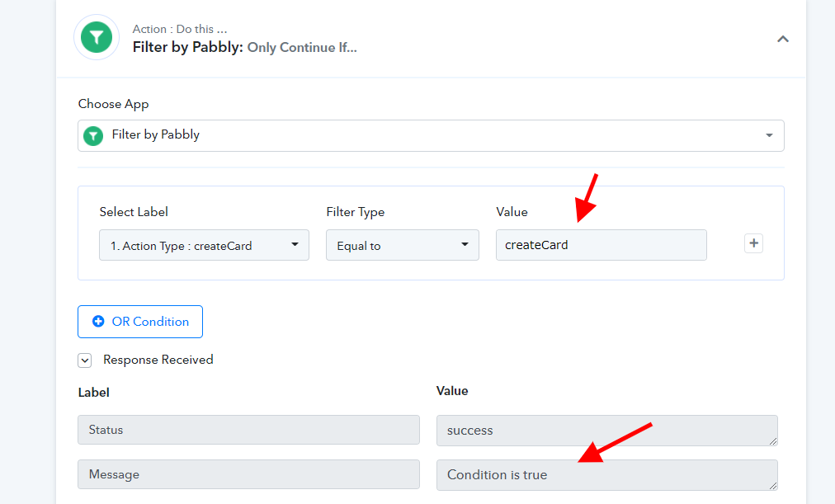The image size is (835, 504).
Task: Click the green Filter by Pabbly step icon
Action: coord(97,37)
